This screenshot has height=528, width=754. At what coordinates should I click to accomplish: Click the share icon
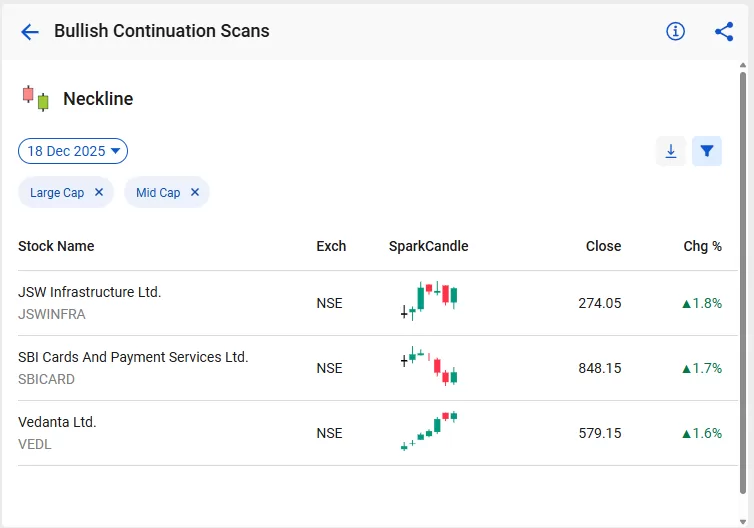tap(724, 32)
